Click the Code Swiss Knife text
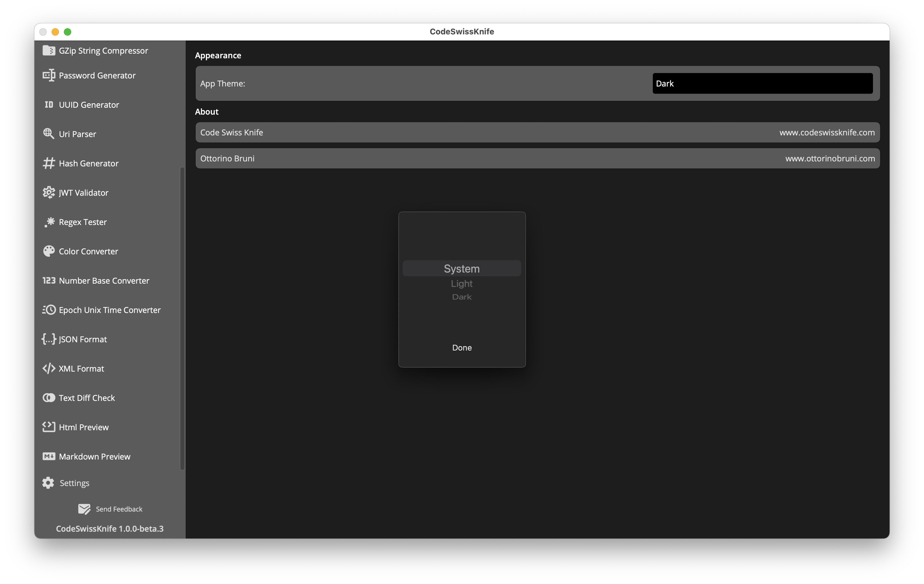924x584 pixels. tap(232, 132)
